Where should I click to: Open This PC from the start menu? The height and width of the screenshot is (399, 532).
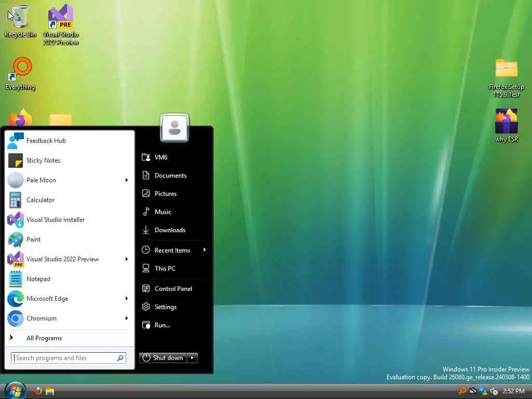(174, 269)
